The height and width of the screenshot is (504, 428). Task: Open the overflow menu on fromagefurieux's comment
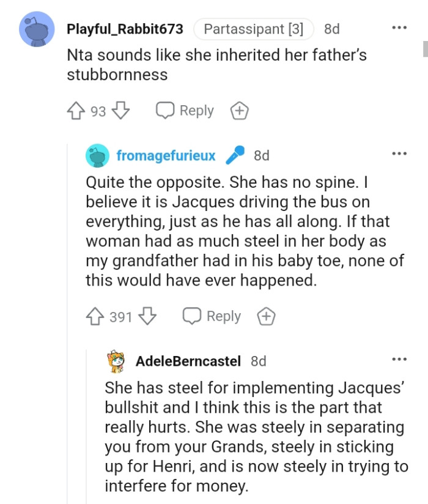(x=399, y=153)
